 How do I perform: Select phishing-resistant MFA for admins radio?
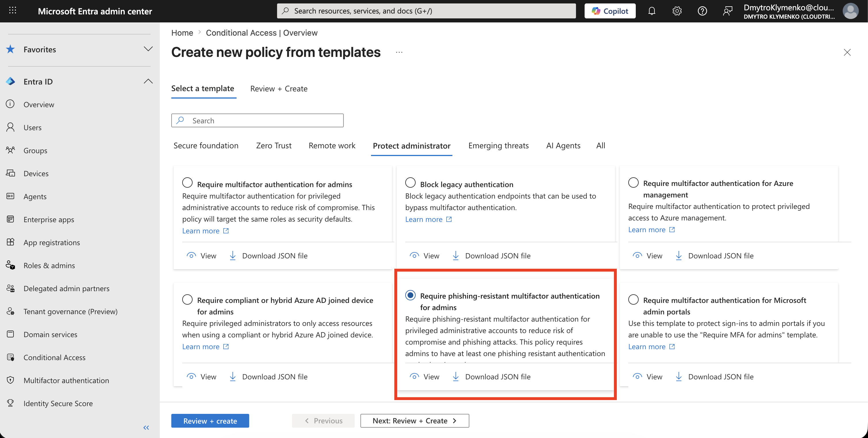410,295
